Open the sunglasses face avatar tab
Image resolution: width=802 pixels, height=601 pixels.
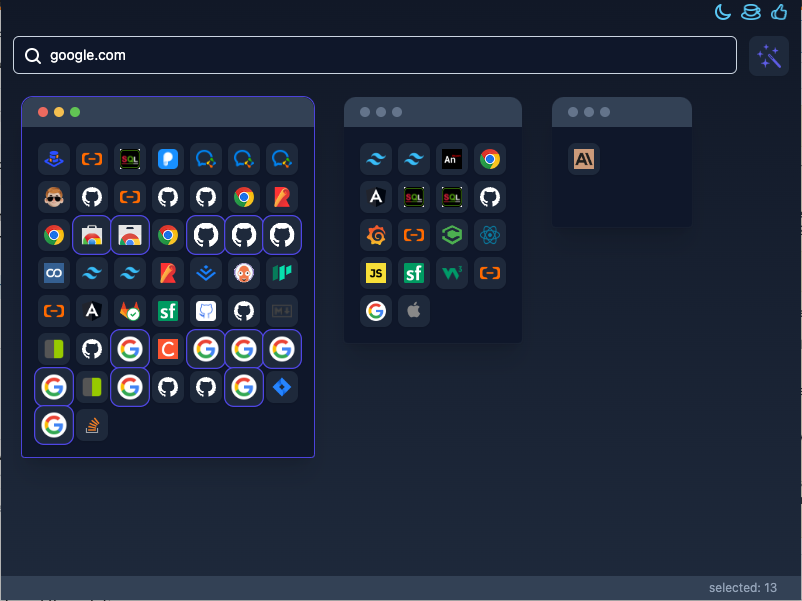(x=54, y=197)
